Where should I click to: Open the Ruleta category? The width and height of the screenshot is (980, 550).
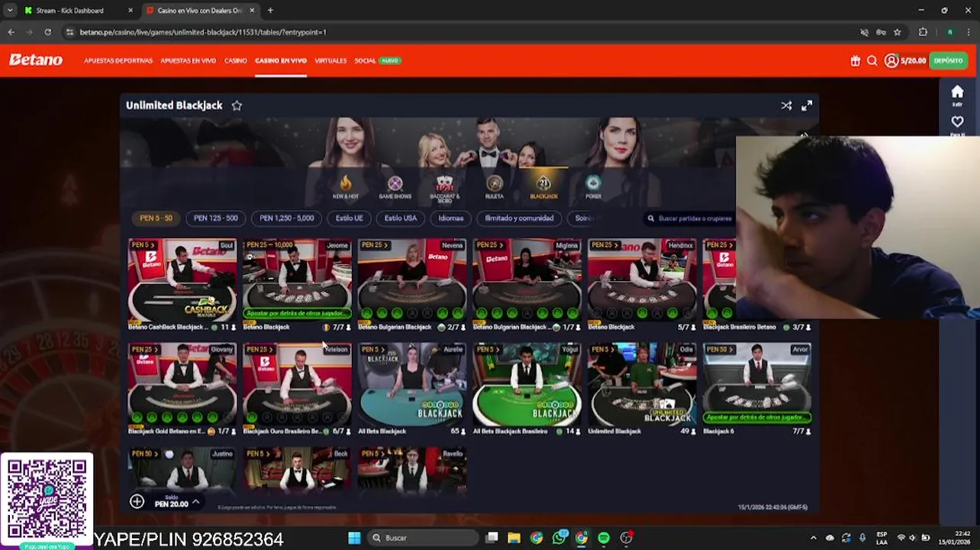(x=495, y=186)
